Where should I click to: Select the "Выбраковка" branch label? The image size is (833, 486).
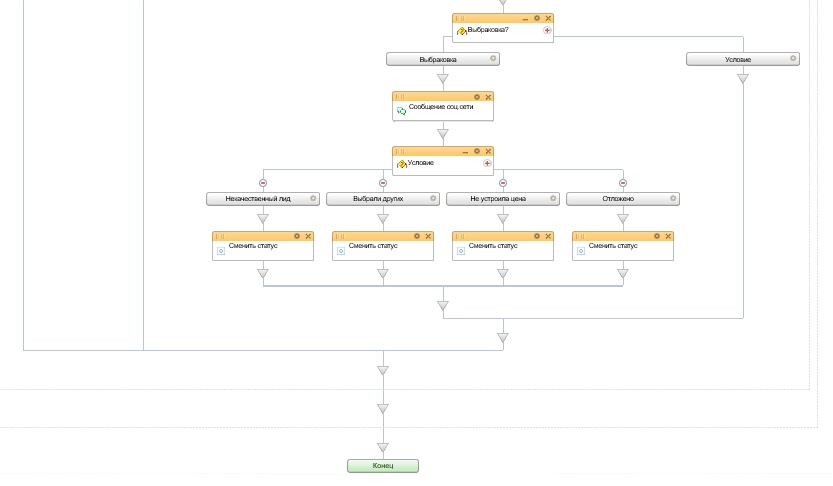coord(438,59)
